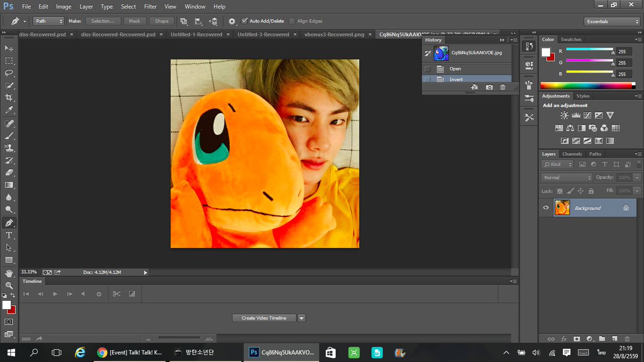Select the Hand tool
The image size is (644, 362).
click(9, 274)
